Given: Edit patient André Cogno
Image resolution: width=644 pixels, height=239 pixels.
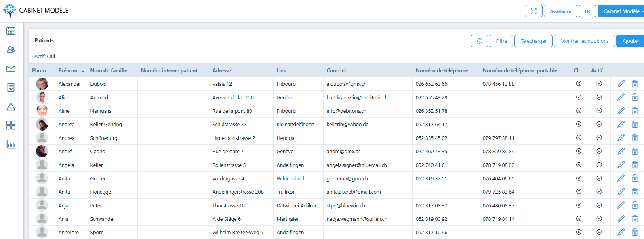Looking at the screenshot, I should [621, 151].
